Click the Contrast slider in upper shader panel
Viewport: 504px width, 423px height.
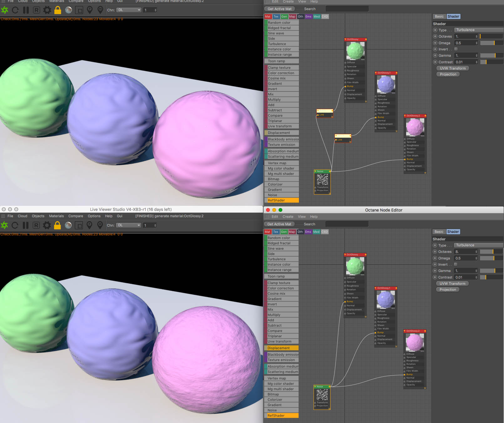coord(491,62)
